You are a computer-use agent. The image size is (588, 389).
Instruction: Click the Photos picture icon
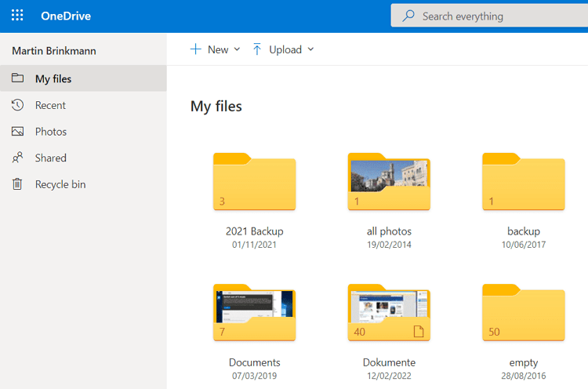point(17,132)
